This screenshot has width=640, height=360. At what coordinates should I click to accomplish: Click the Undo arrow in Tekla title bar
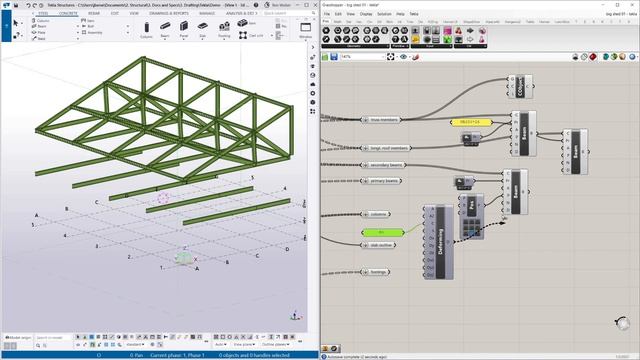[x=28, y=5]
